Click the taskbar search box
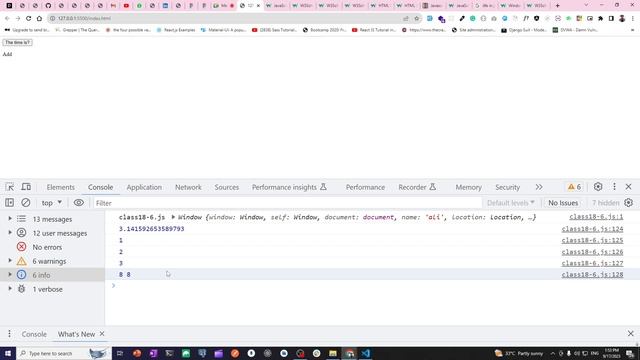This screenshot has height=360, width=640. 64,353
